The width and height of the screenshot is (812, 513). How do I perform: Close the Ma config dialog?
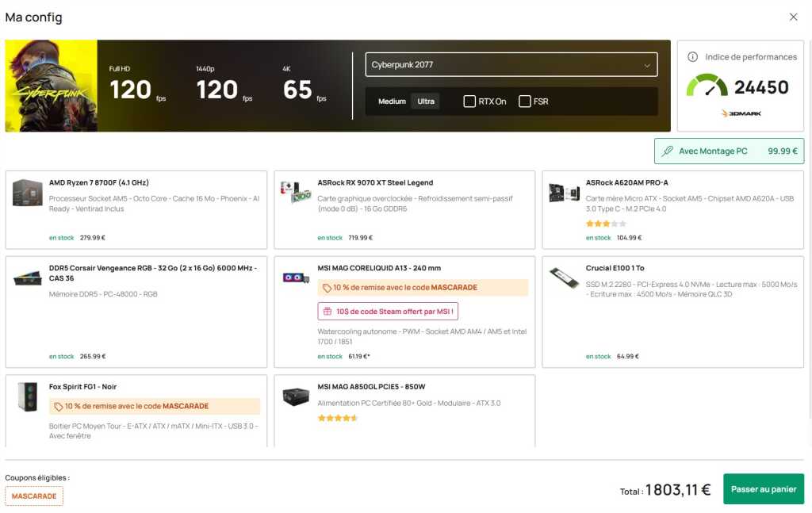793,17
